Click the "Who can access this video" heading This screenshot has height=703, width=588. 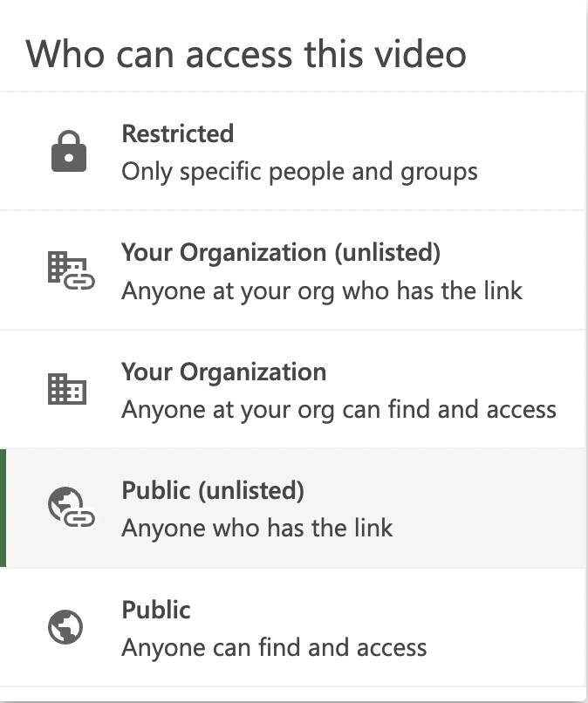(x=246, y=54)
